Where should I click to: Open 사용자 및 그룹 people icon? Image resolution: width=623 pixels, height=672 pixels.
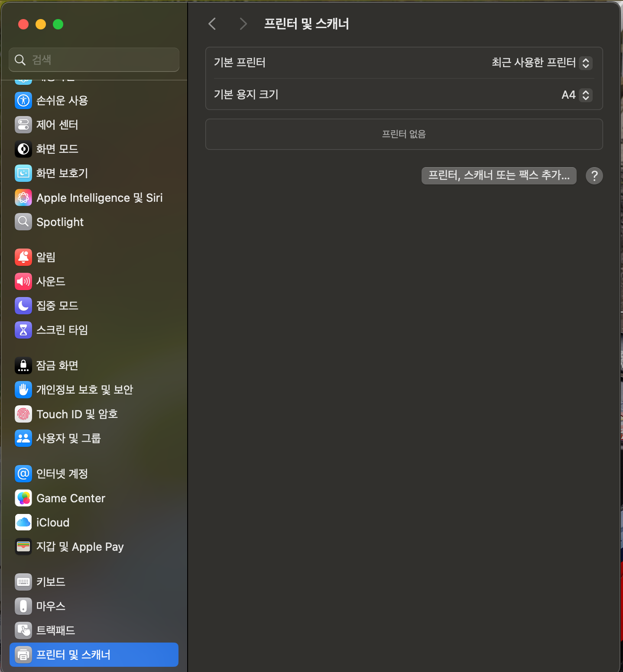[23, 438]
